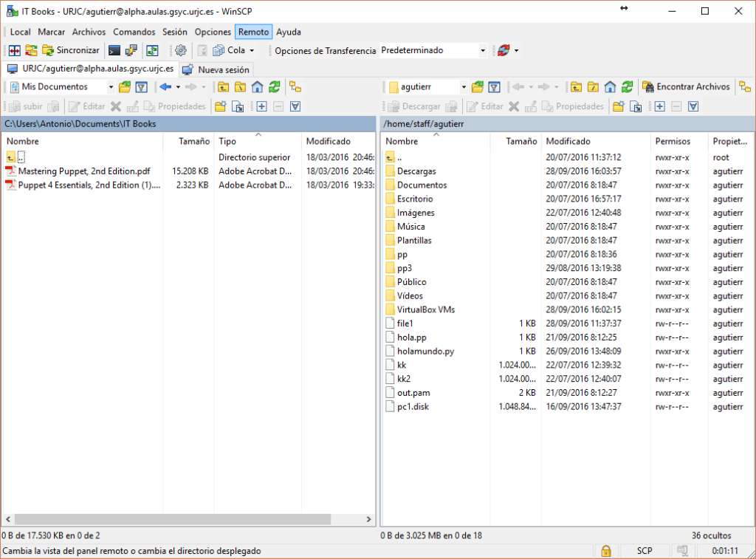Refresh the remote panel with the green arrows icon

point(627,86)
